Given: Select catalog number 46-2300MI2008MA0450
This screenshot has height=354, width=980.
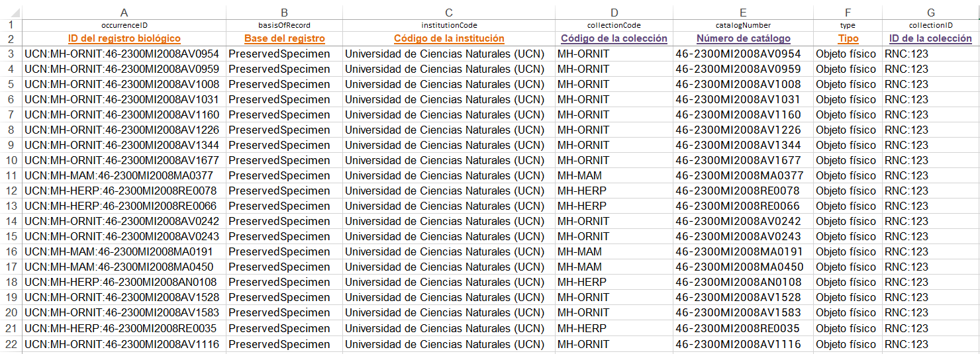Looking at the screenshot, I should 743,267.
